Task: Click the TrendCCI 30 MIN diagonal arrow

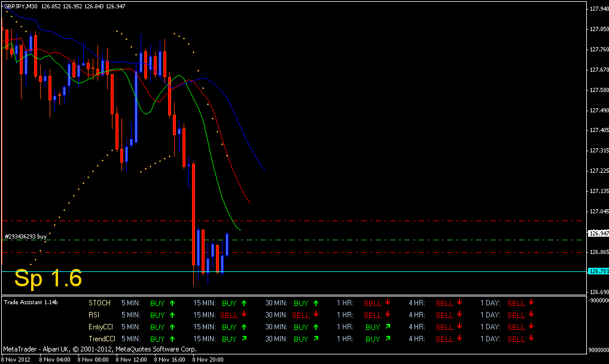Action: [x=316, y=338]
